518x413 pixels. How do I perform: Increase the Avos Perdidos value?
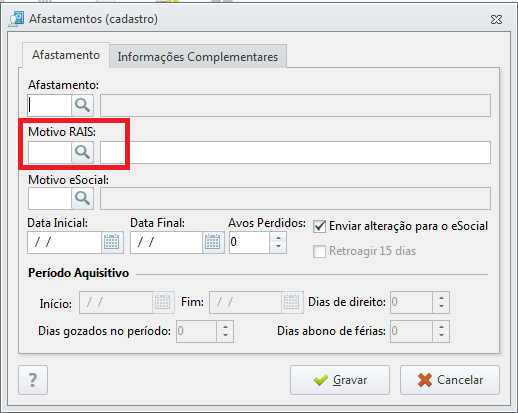click(x=278, y=237)
